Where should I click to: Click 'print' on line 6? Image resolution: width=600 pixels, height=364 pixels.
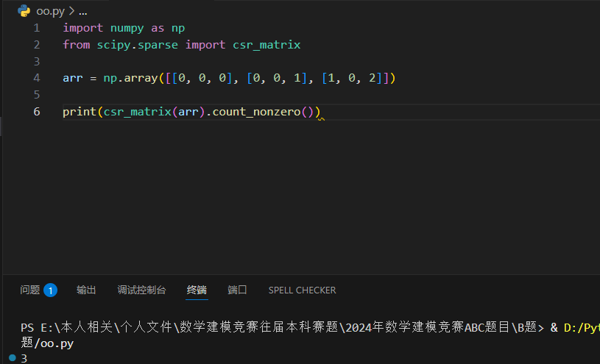(80, 112)
